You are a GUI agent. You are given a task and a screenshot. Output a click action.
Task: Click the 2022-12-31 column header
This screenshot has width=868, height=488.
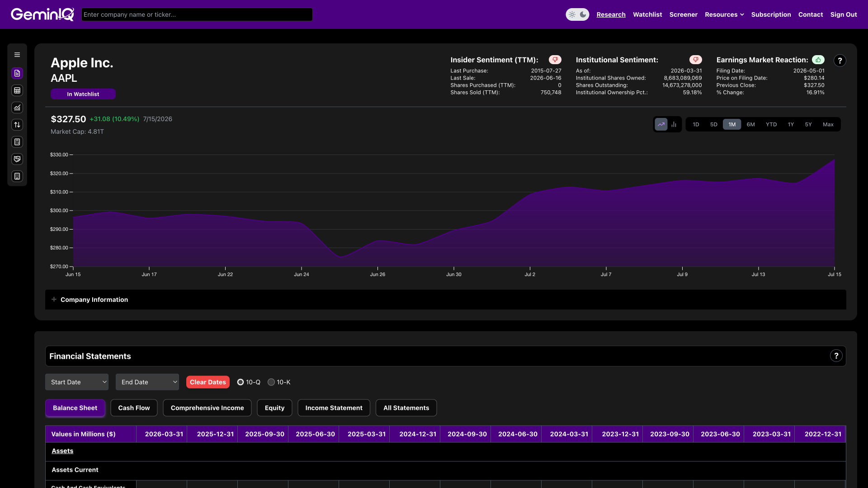tap(820, 434)
